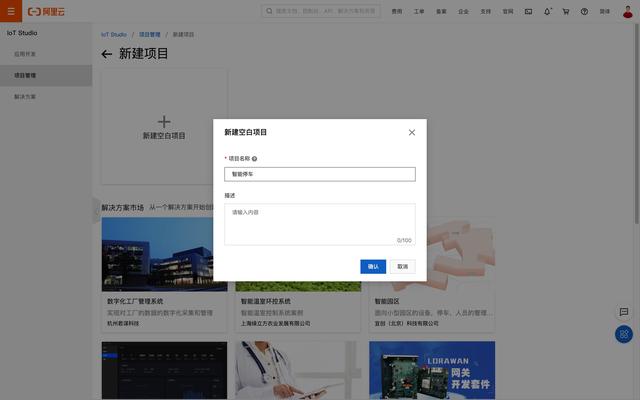Click the 支持 header menu

486,11
